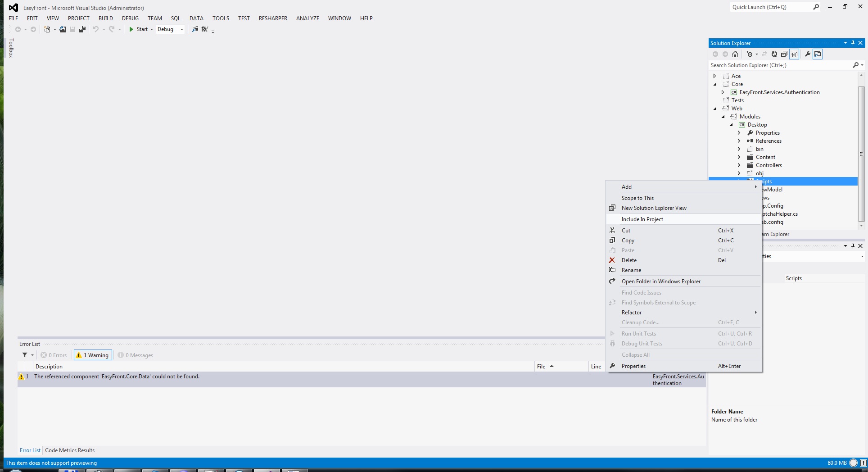Screen dimensions: 868x472
Task: Sort Error List by File column
Action: tap(561, 367)
